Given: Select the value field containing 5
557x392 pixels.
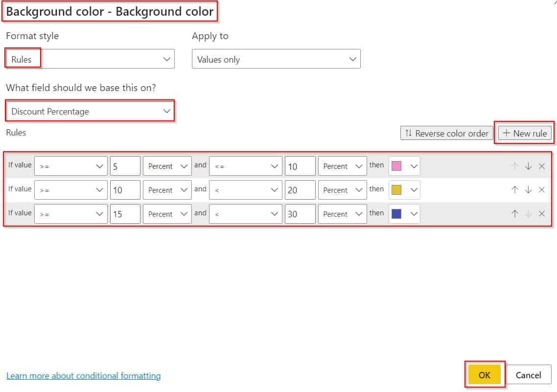Looking at the screenshot, I should point(125,165).
